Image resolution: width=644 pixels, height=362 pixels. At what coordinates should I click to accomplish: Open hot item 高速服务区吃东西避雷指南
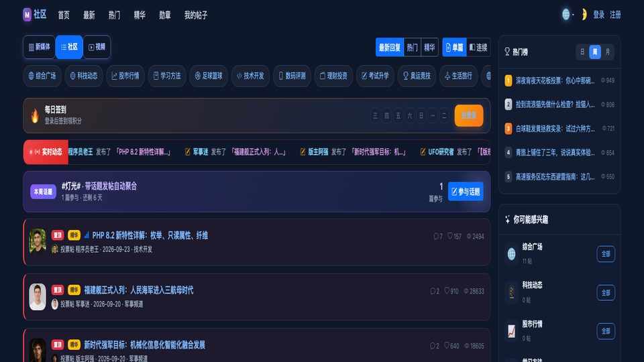(555, 177)
